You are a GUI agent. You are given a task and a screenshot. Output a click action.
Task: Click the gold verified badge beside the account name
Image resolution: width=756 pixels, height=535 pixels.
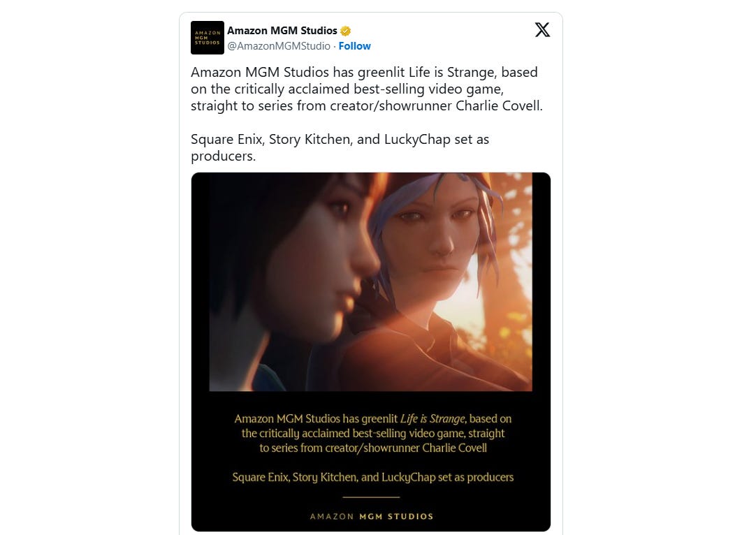[345, 31]
